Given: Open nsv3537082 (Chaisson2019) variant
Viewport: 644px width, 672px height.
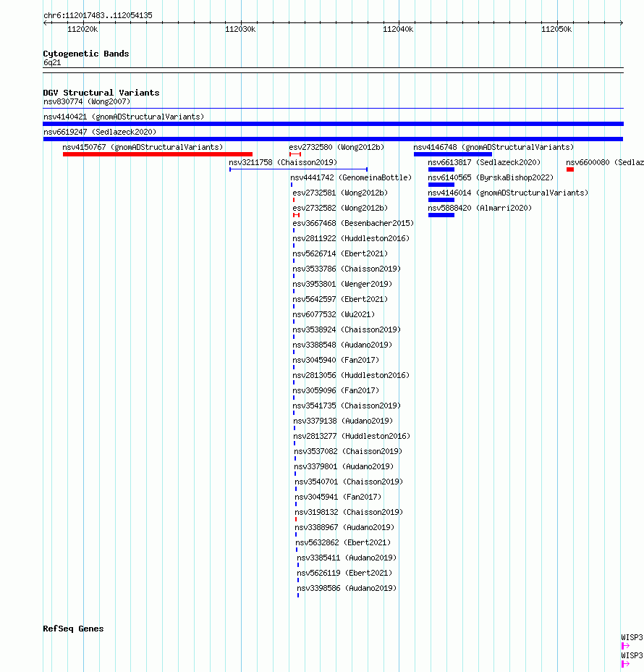Looking at the screenshot, I should pos(348,451).
